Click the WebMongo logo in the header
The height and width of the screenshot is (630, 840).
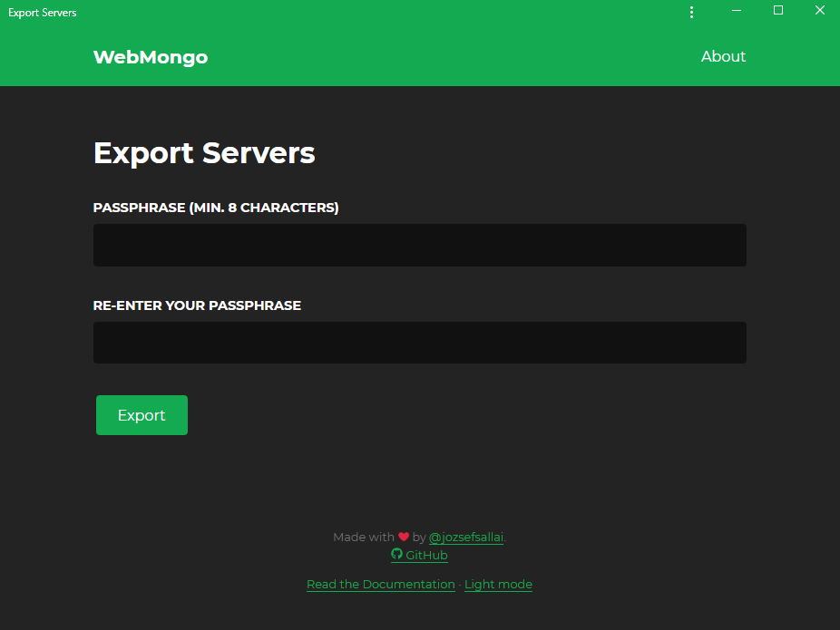point(150,56)
